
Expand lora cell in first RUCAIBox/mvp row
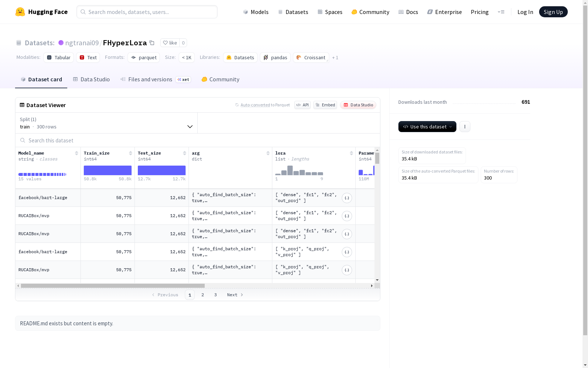347,216
